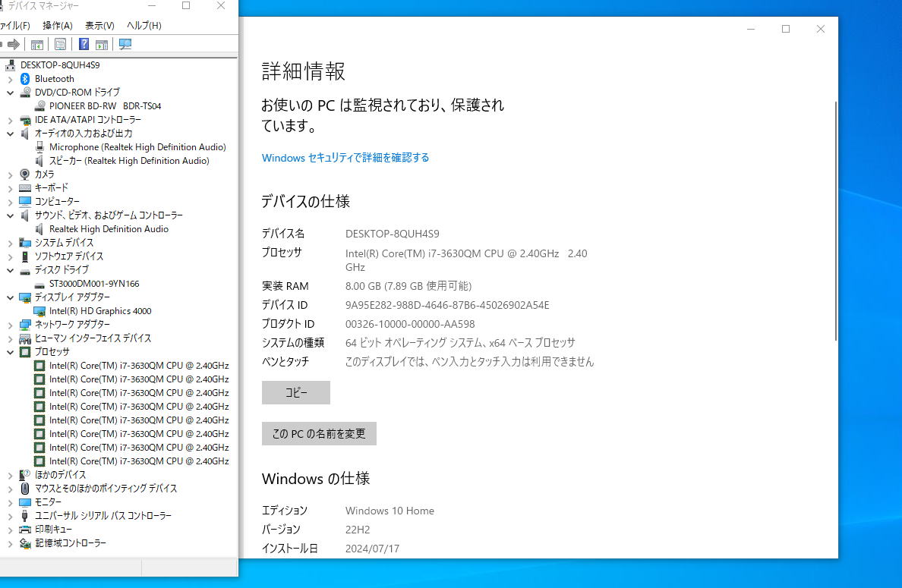
Task: Click the Windows の仕様 heading
Action: (x=315, y=479)
